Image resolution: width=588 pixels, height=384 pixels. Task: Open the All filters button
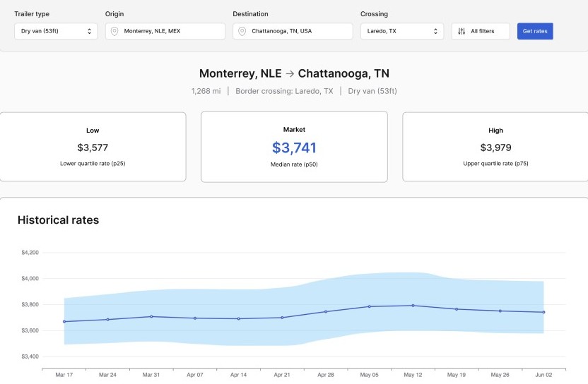[x=481, y=31]
